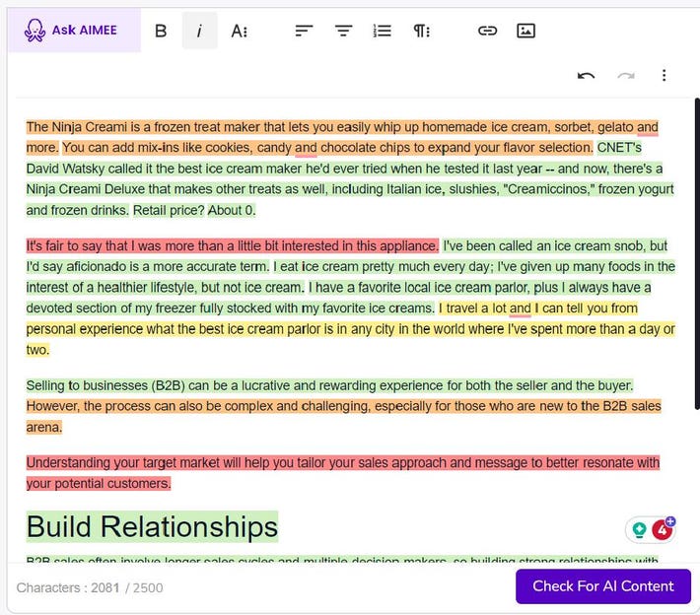The width and height of the screenshot is (700, 615).
Task: Click the redo arrow
Action: 625,76
